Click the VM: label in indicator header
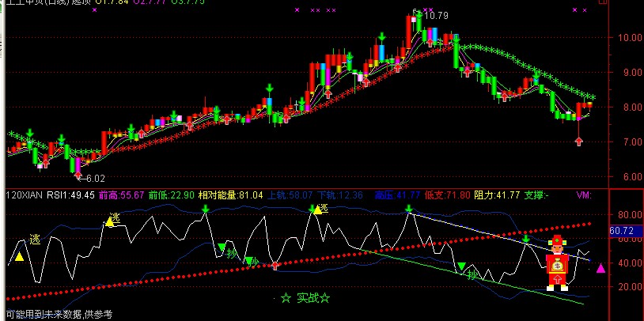 (584, 194)
